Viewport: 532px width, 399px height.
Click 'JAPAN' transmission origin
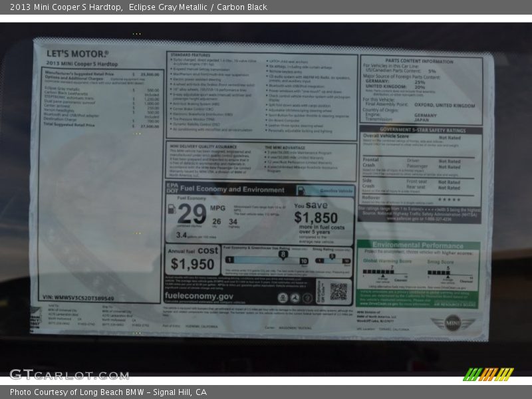pos(422,120)
